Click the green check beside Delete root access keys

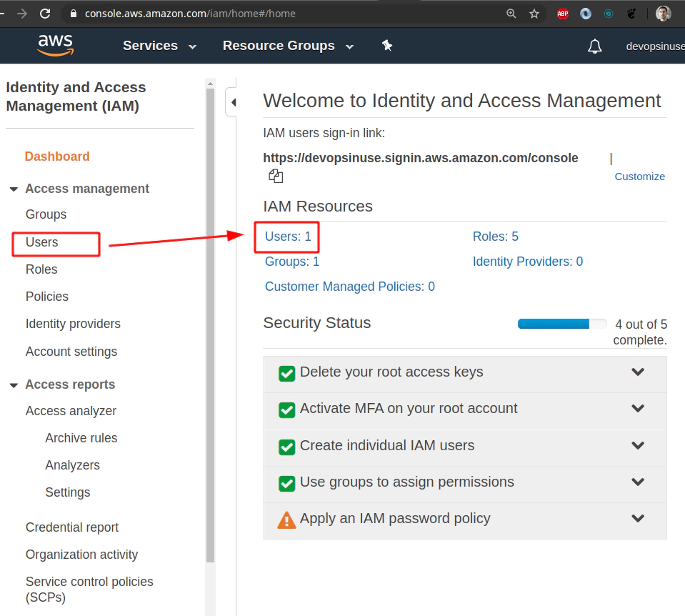(x=286, y=373)
